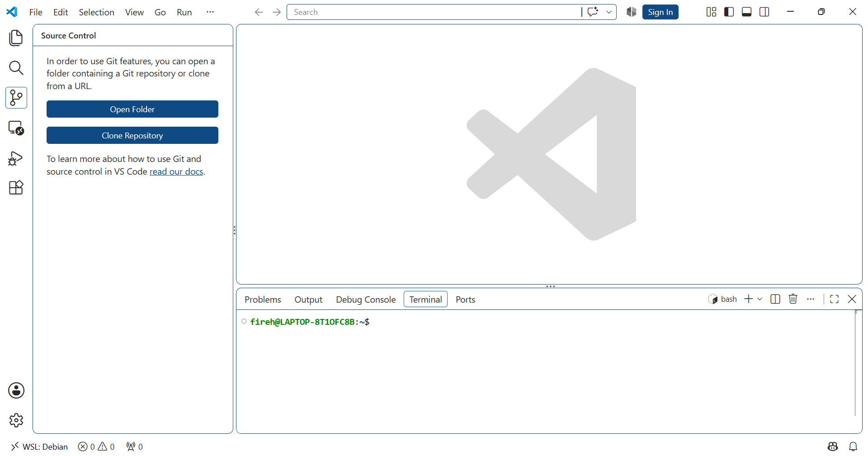Image resolution: width=868 pixels, height=456 pixels.
Task: Open the Run menu
Action: pos(184,12)
